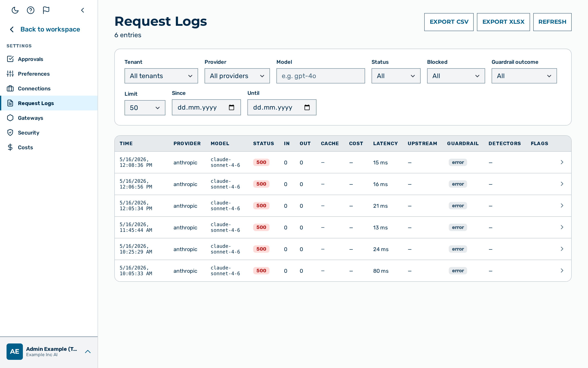Open the Status filter dropdown
Viewport: 588px width, 368px height.
(396, 76)
